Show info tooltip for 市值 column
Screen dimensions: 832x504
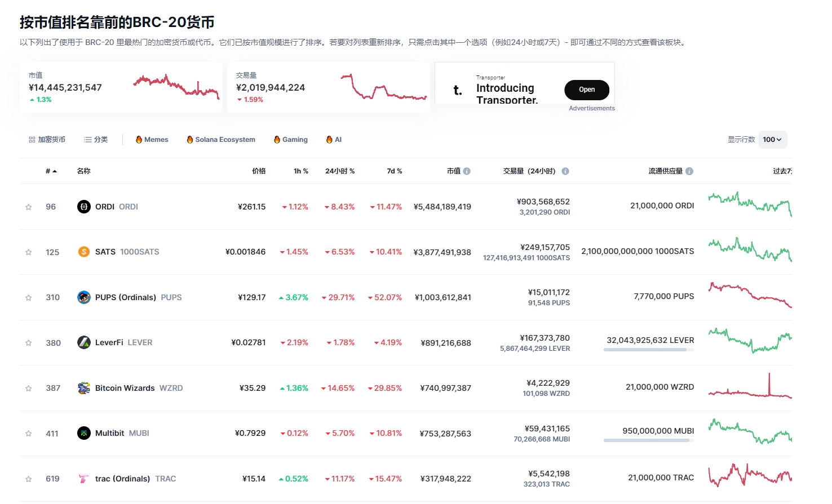467,171
